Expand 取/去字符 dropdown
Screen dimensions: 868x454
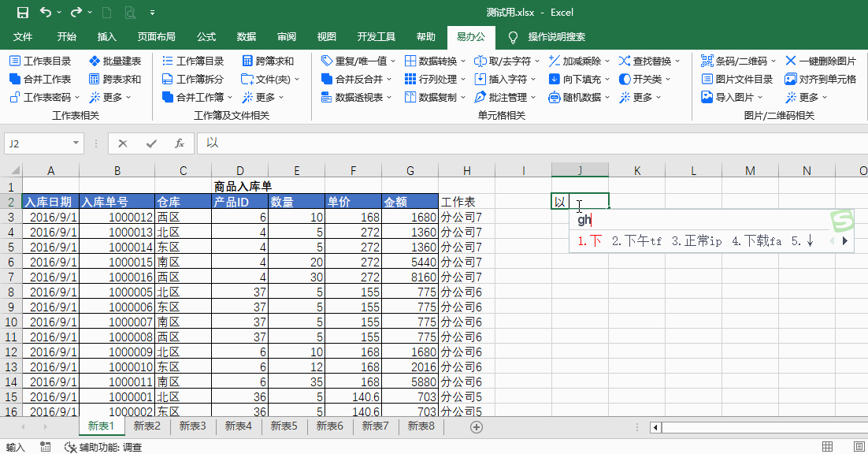pyautogui.click(x=537, y=61)
